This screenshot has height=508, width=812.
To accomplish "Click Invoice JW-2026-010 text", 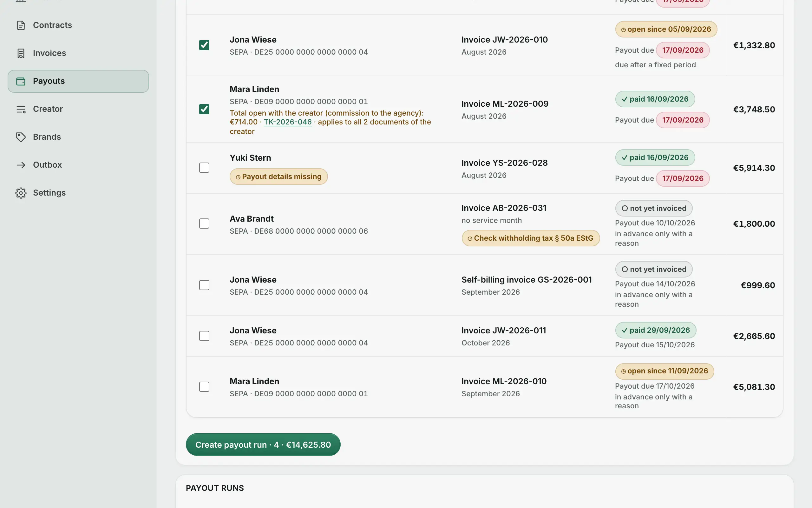I will 504,40.
